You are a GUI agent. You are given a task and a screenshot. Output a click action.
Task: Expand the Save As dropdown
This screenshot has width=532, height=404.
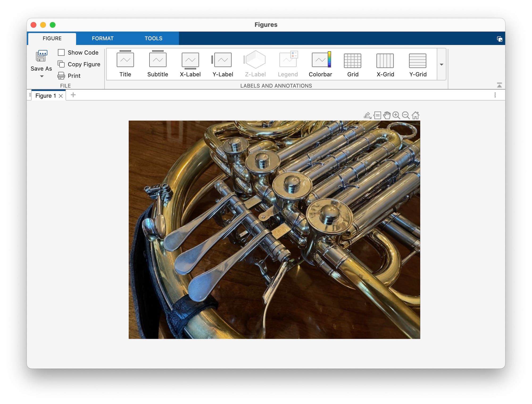click(41, 76)
